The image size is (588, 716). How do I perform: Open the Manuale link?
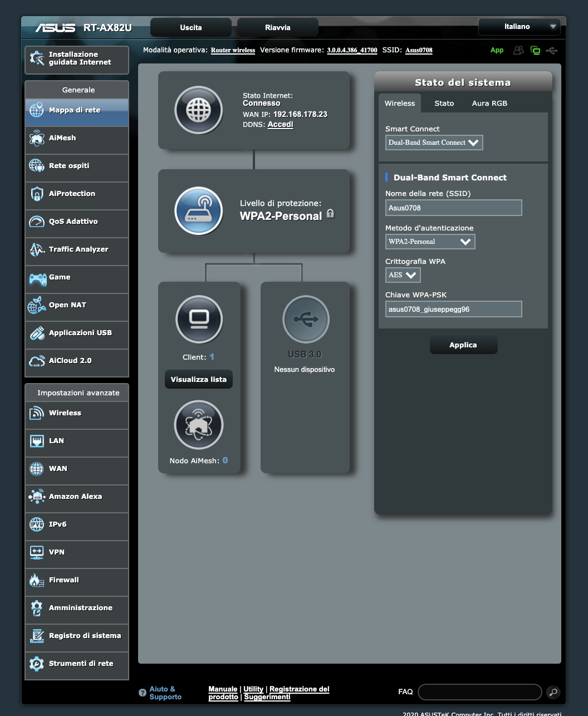223,689
